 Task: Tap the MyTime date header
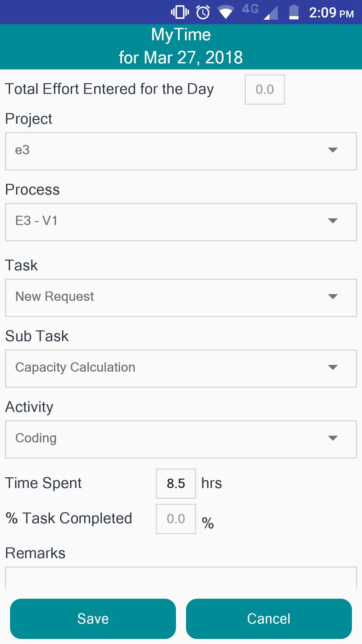point(181,46)
